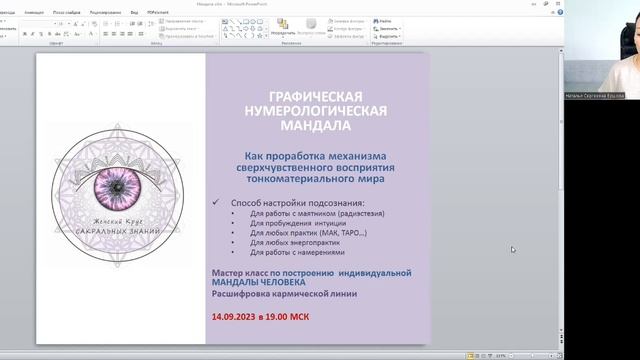Select the slide title ГРАФИЧЕСКАЯ НУМЕРОЛОГИЧЕСКАЯ МАНДАЛА
The width and height of the screenshot is (640, 360).
316,111
